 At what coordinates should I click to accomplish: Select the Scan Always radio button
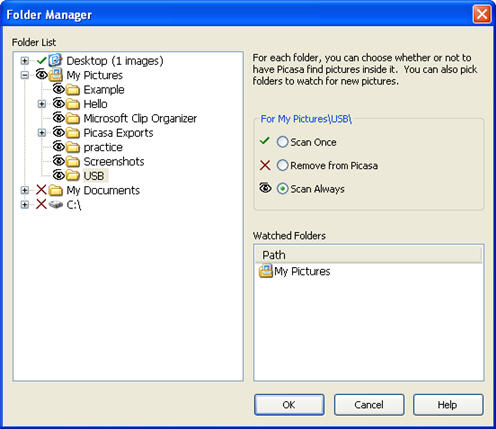click(282, 189)
